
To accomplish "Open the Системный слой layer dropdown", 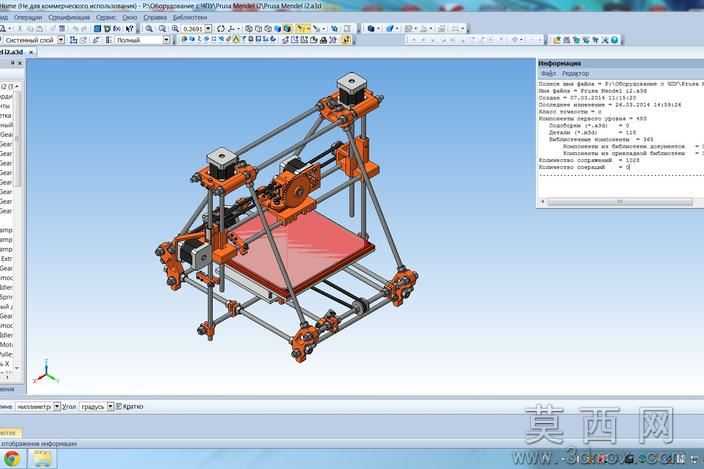I will [61, 40].
